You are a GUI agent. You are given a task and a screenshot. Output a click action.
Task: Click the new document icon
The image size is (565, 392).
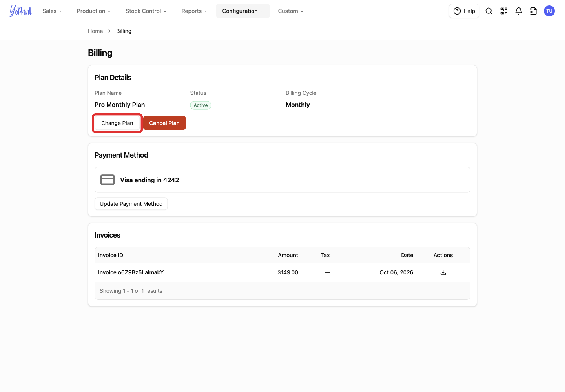pos(534,11)
